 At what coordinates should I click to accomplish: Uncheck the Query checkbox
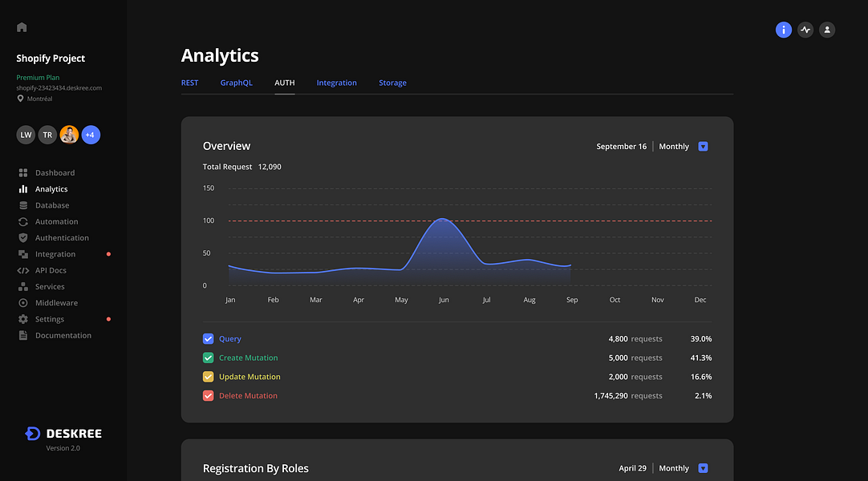209,339
